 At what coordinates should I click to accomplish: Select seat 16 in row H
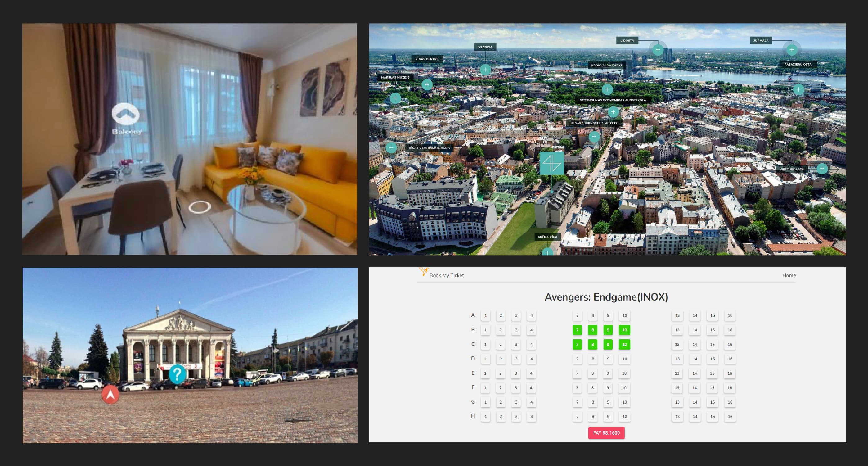(x=730, y=417)
